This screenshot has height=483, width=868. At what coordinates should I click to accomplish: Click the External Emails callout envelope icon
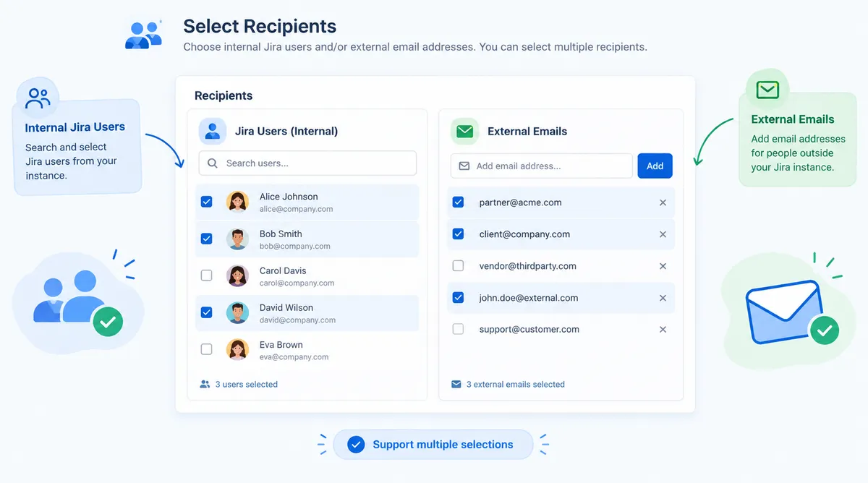(767, 90)
